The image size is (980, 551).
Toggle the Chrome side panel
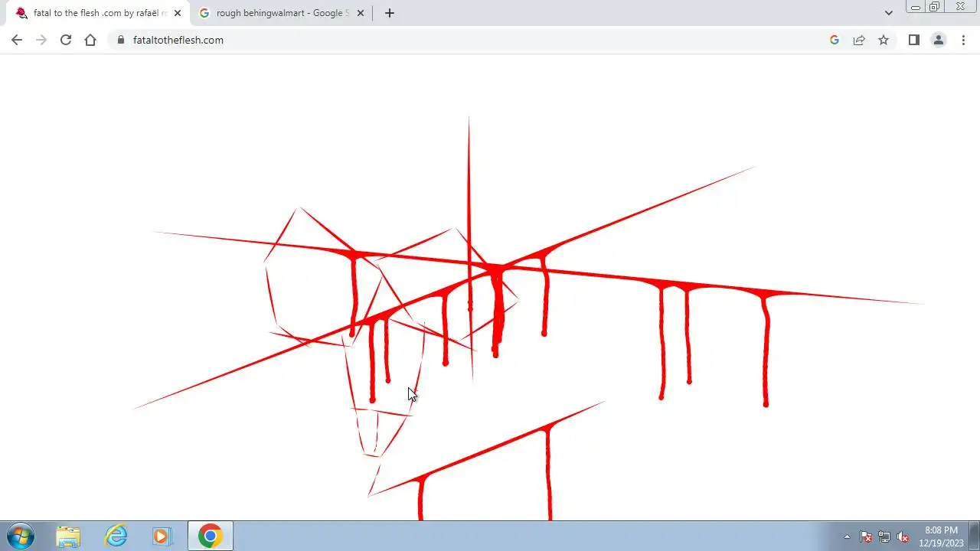(914, 40)
